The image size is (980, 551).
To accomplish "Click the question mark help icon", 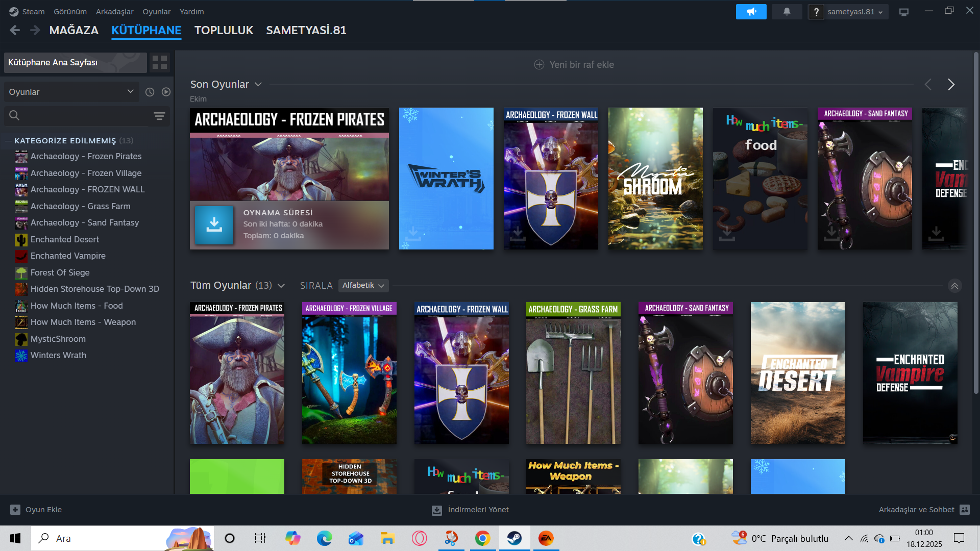I will pyautogui.click(x=816, y=12).
